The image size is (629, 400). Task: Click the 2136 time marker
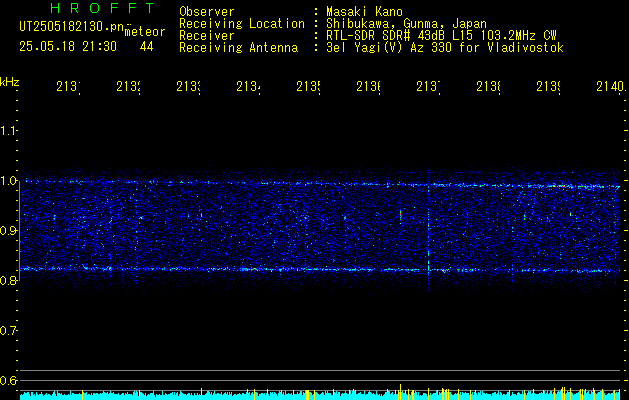point(369,86)
